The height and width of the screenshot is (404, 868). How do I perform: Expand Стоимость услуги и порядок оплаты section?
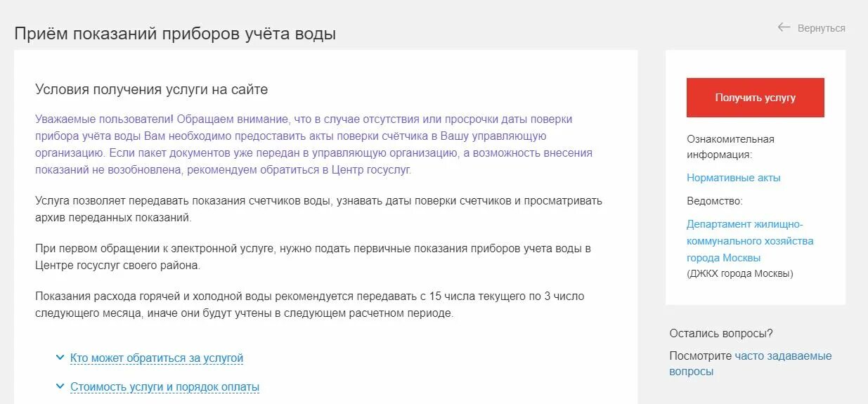click(164, 387)
